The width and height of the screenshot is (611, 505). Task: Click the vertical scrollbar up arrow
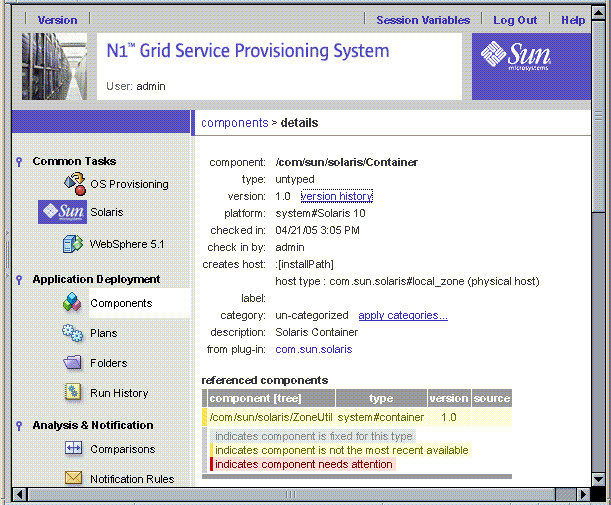pos(598,13)
